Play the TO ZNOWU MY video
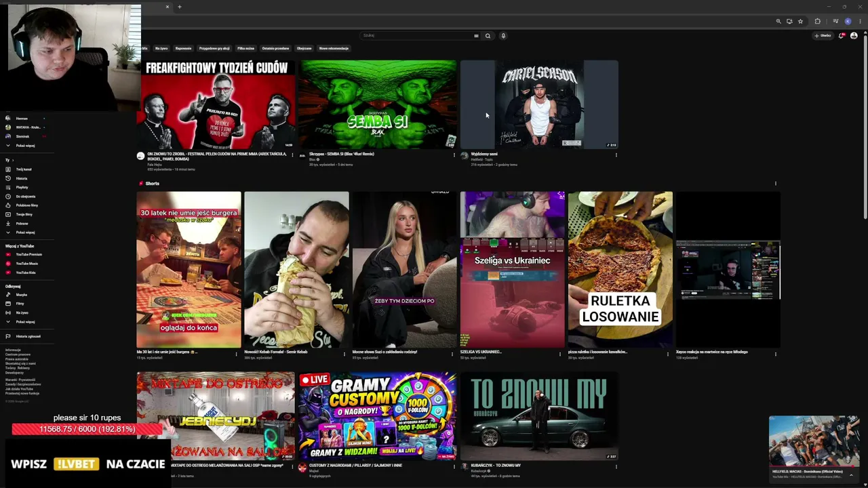This screenshot has width=868, height=488. coord(539,416)
